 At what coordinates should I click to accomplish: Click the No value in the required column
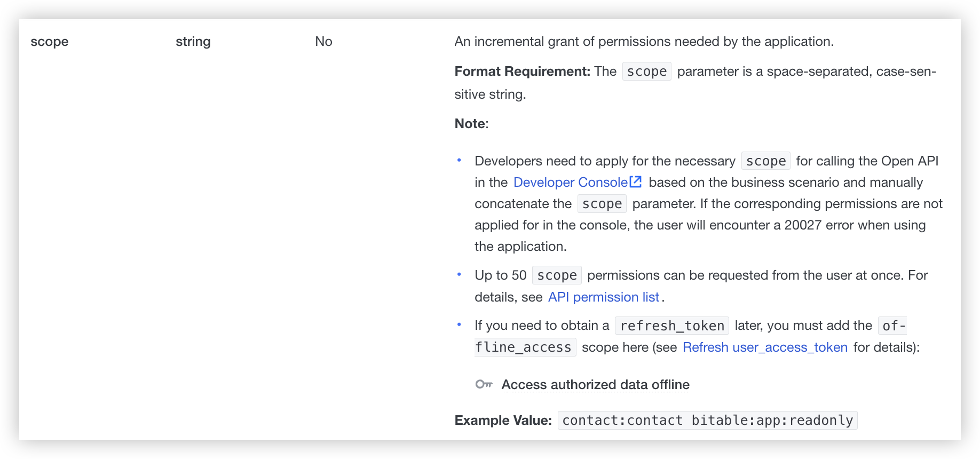(x=323, y=42)
